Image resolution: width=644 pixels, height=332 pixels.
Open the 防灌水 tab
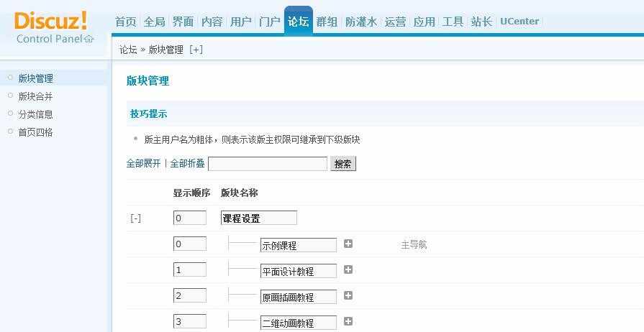coord(361,22)
